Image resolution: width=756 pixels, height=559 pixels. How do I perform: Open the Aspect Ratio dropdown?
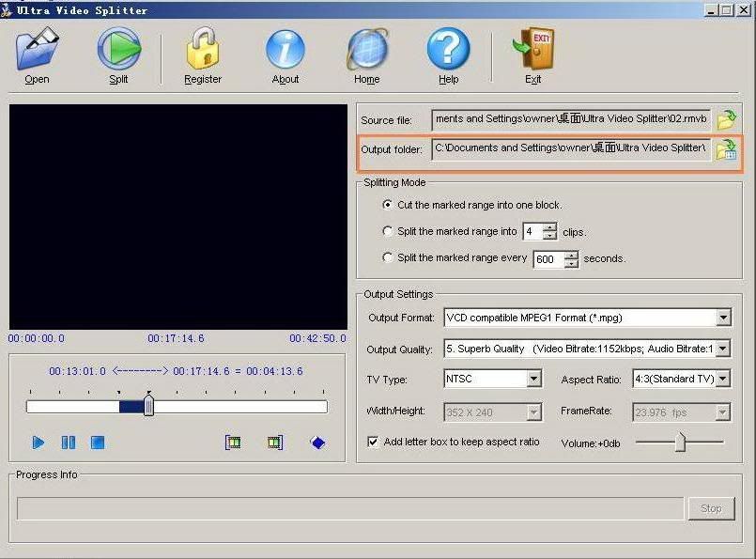tap(723, 380)
